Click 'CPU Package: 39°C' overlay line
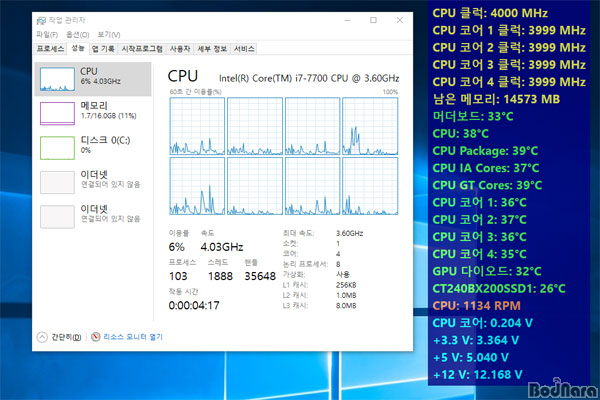 click(485, 151)
